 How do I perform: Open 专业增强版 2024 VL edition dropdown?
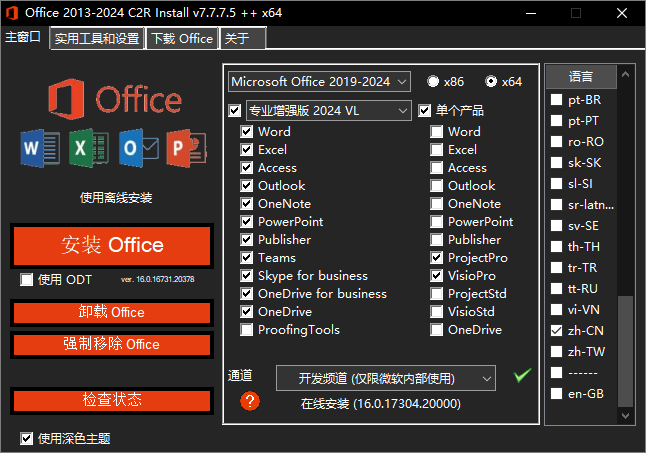329,110
